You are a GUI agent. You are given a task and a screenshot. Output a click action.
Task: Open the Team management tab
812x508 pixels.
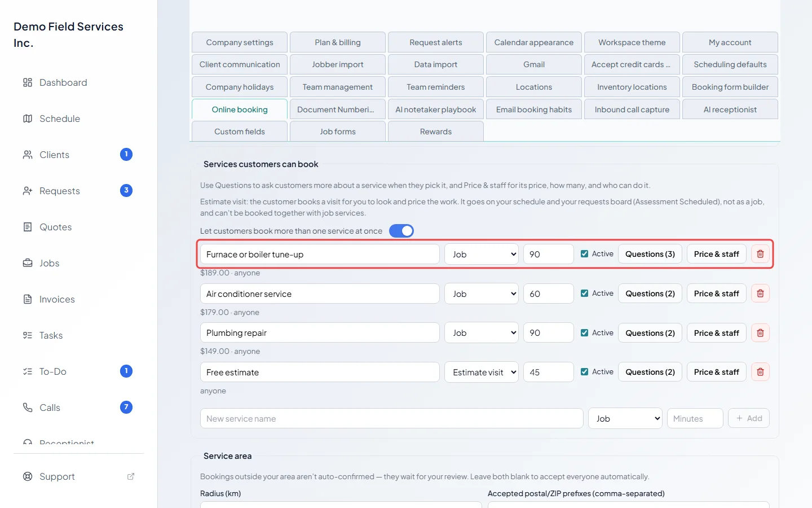(x=338, y=87)
